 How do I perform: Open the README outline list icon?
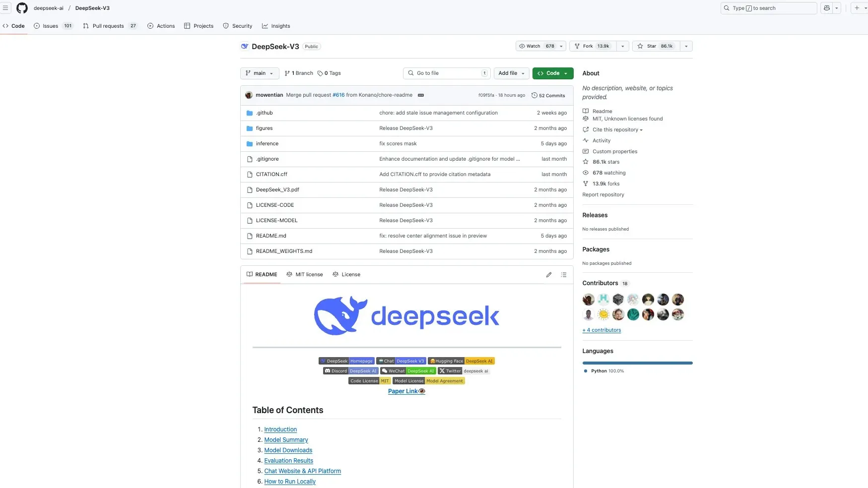coord(563,274)
